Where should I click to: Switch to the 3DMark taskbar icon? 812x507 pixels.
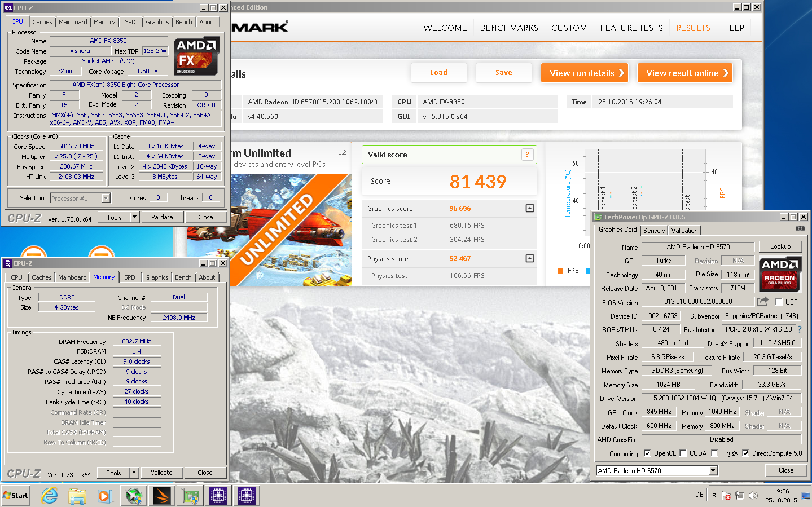tap(161, 496)
